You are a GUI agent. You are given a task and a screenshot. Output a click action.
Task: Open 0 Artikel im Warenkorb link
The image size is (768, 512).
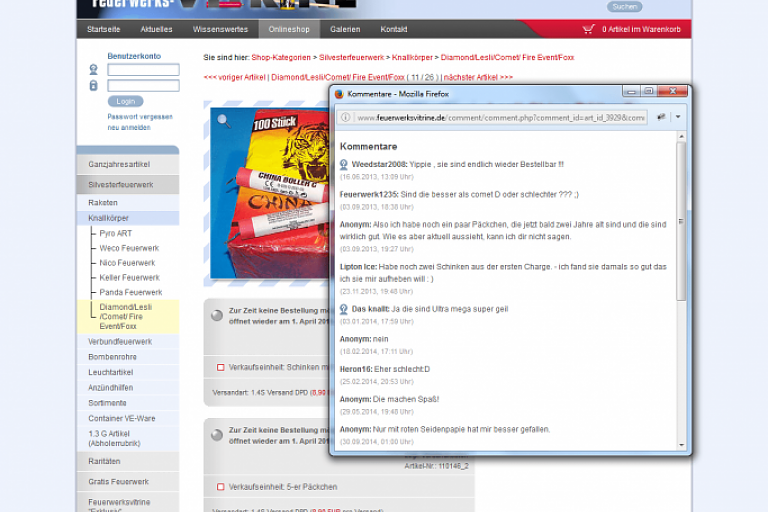point(641,29)
